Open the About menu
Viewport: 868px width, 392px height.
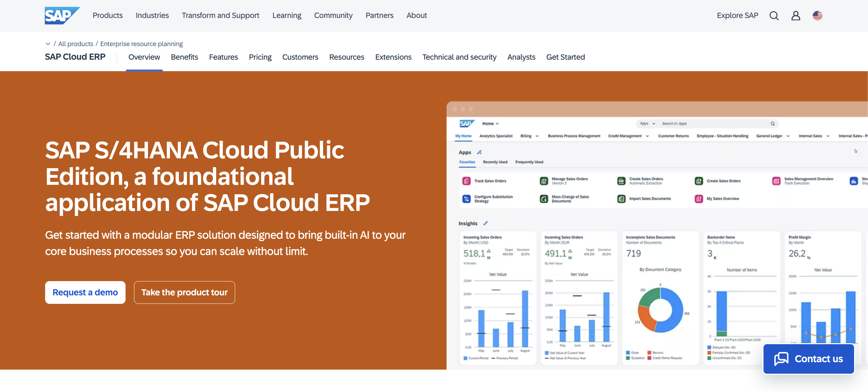coord(417,16)
